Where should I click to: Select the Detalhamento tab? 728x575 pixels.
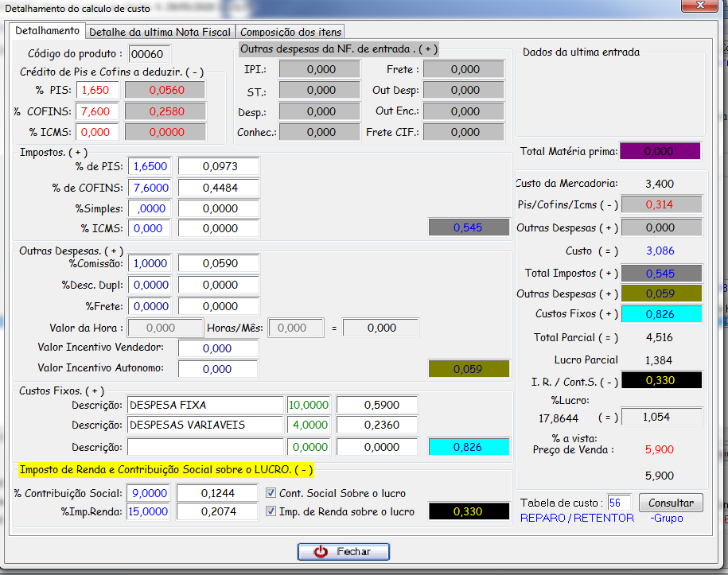tap(48, 31)
